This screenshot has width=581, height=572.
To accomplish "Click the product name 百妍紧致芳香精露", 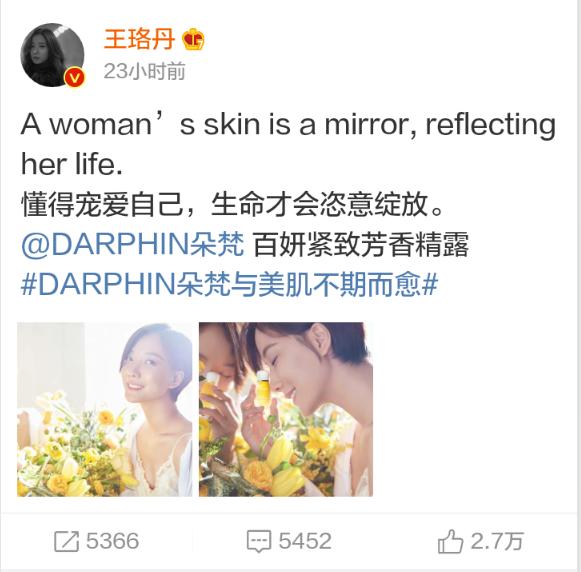I will pyautogui.click(x=361, y=245).
